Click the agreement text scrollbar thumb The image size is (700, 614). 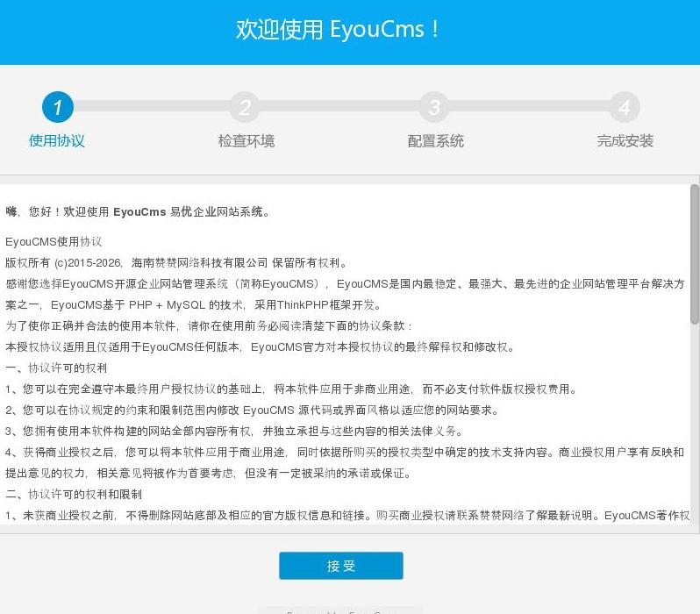click(694, 253)
